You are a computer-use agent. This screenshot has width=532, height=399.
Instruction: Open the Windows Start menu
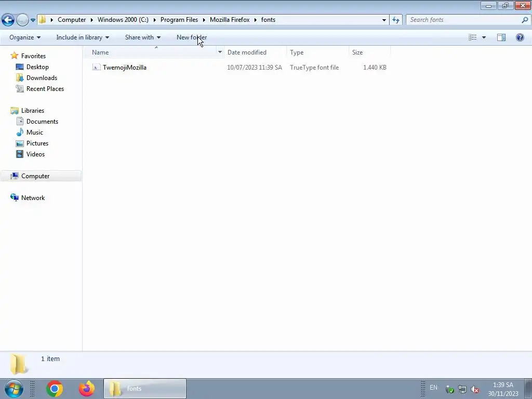coord(14,389)
